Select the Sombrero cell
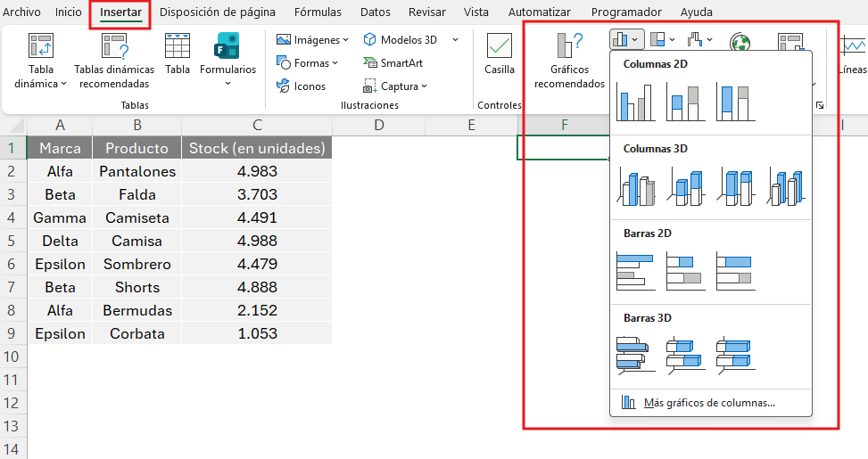Screen dimensions: 868x459 136,265
